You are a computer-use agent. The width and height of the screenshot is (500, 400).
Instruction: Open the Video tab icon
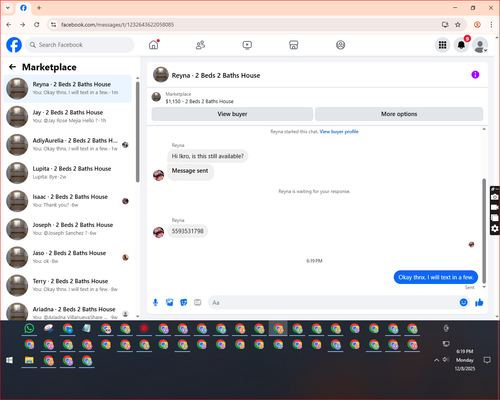click(x=247, y=45)
